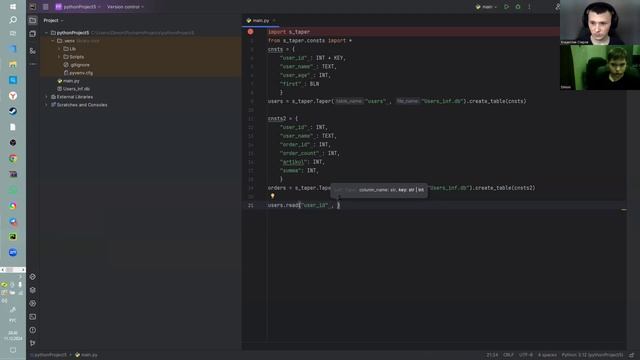The height and width of the screenshot is (360, 640).
Task: Select pyvenv.cfg in project tree
Action: point(78,73)
